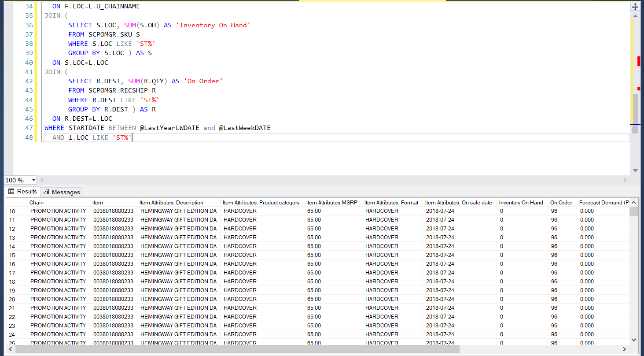Click the code editor's scroll-up arrow
This screenshot has height=356, width=644.
point(635,17)
